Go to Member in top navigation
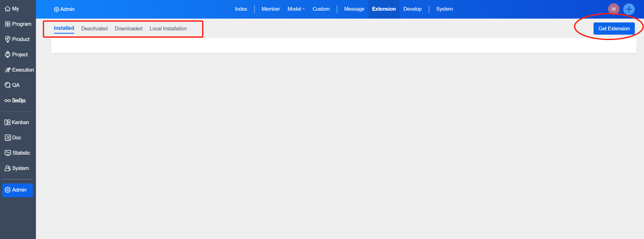This screenshot has height=239, width=644. pos(270,9)
